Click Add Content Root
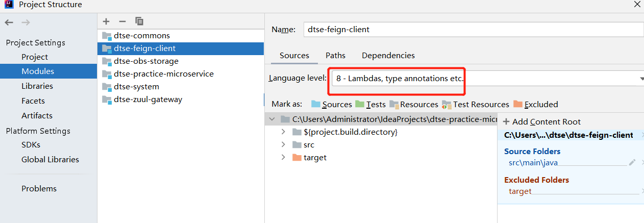The image size is (644, 223). click(541, 121)
